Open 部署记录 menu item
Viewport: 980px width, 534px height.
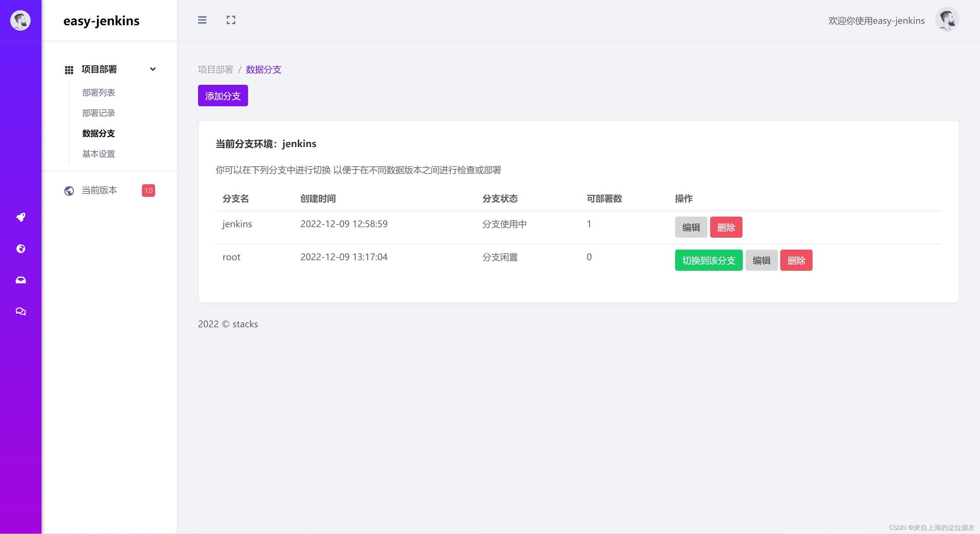[99, 113]
